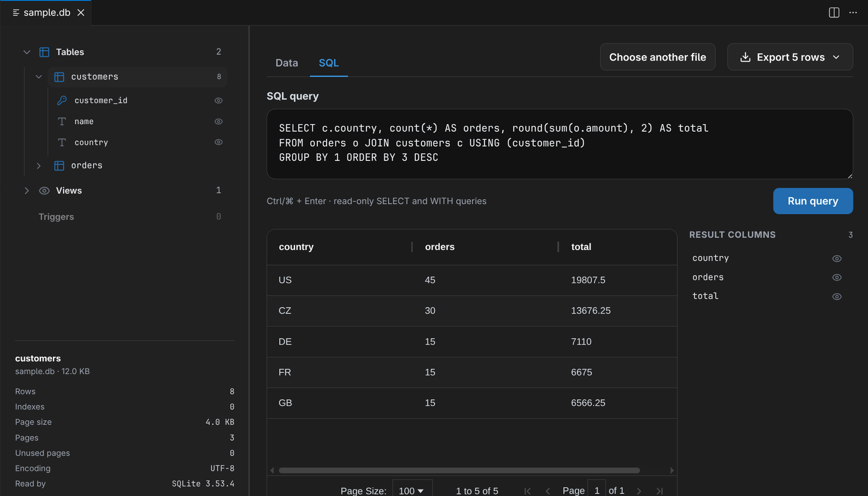Select the sample.db editor tab
868x496 pixels.
click(x=46, y=13)
